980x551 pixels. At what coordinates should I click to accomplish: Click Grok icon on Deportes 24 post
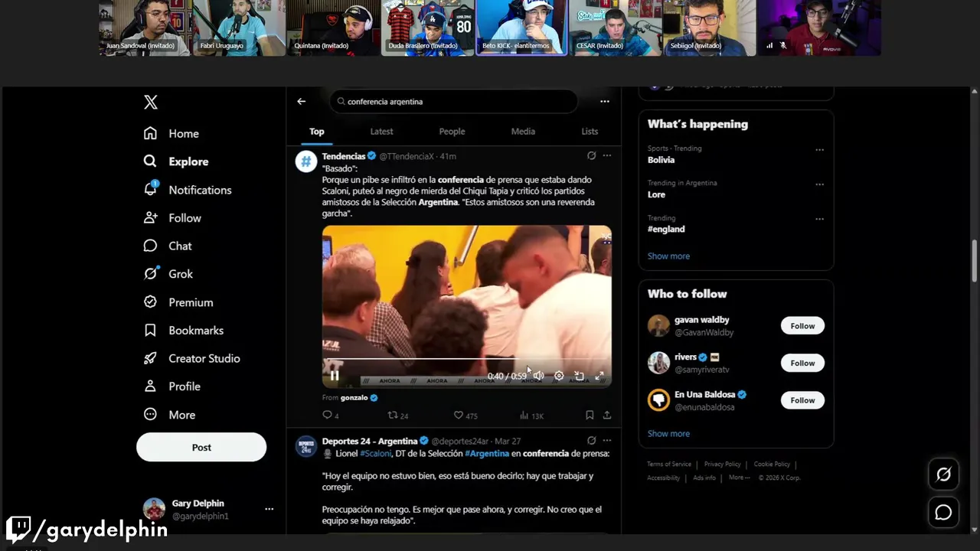pyautogui.click(x=591, y=441)
